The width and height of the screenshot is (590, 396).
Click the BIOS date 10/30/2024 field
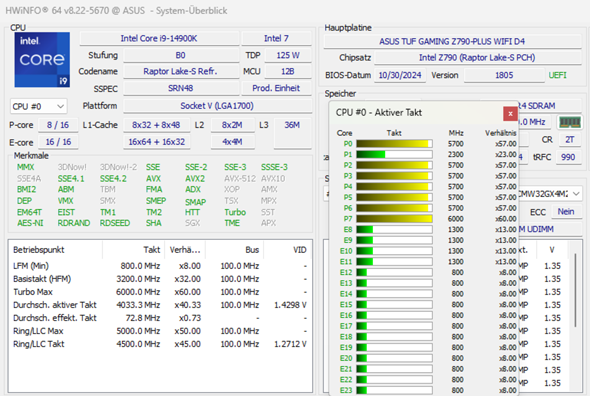pyautogui.click(x=400, y=75)
